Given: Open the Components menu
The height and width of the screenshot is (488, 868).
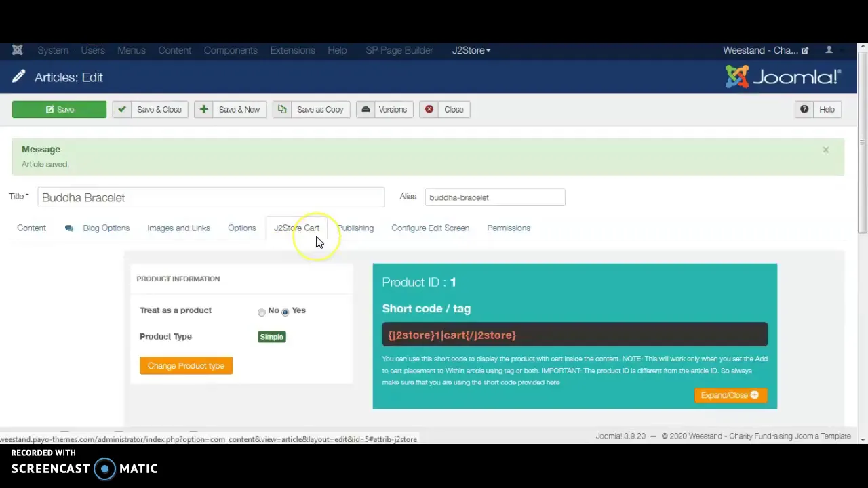Looking at the screenshot, I should [x=231, y=50].
